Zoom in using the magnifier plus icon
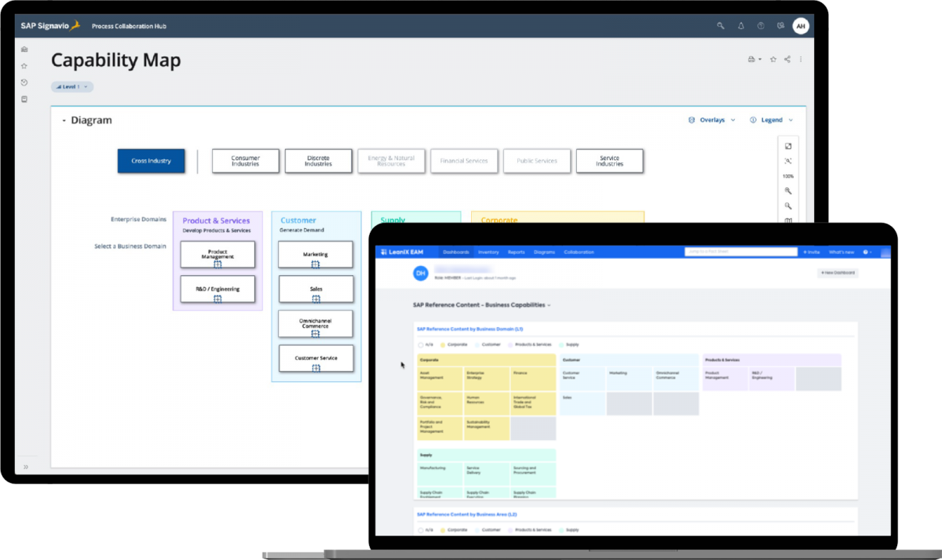942x560 pixels. pyautogui.click(x=788, y=191)
